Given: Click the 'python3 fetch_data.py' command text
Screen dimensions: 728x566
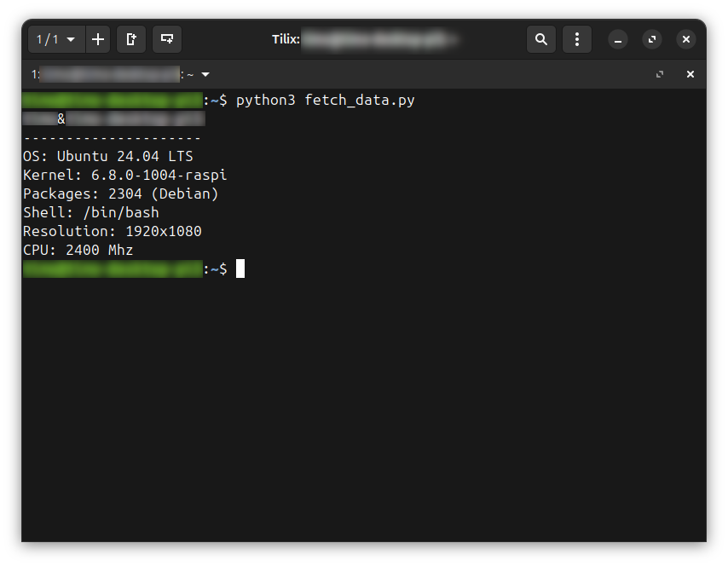Looking at the screenshot, I should point(325,101).
